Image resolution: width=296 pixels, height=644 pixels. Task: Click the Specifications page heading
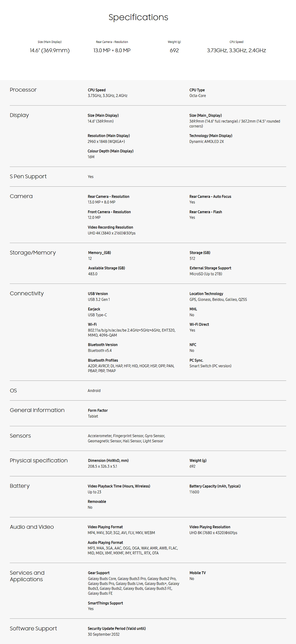138,17
